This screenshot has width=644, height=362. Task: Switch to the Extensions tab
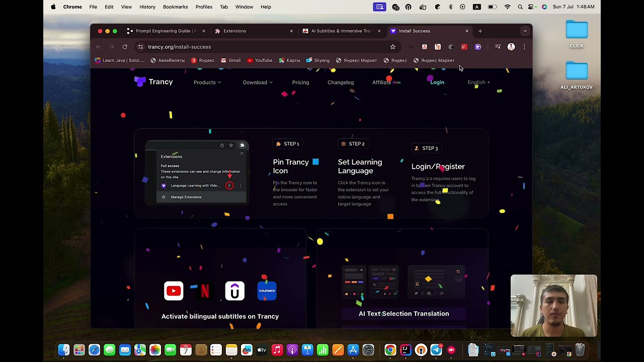(x=254, y=31)
